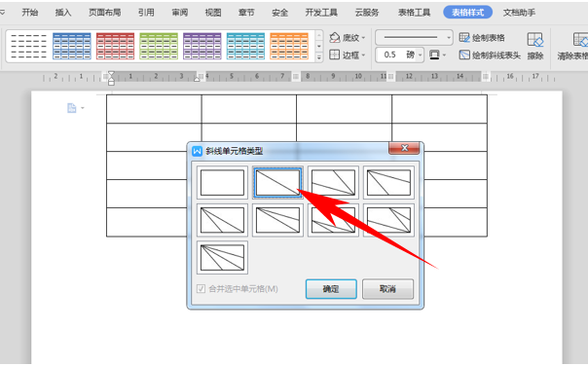The width and height of the screenshot is (588, 366).
Task: Click the 绘制表格 draw table tool
Action: tap(482, 38)
